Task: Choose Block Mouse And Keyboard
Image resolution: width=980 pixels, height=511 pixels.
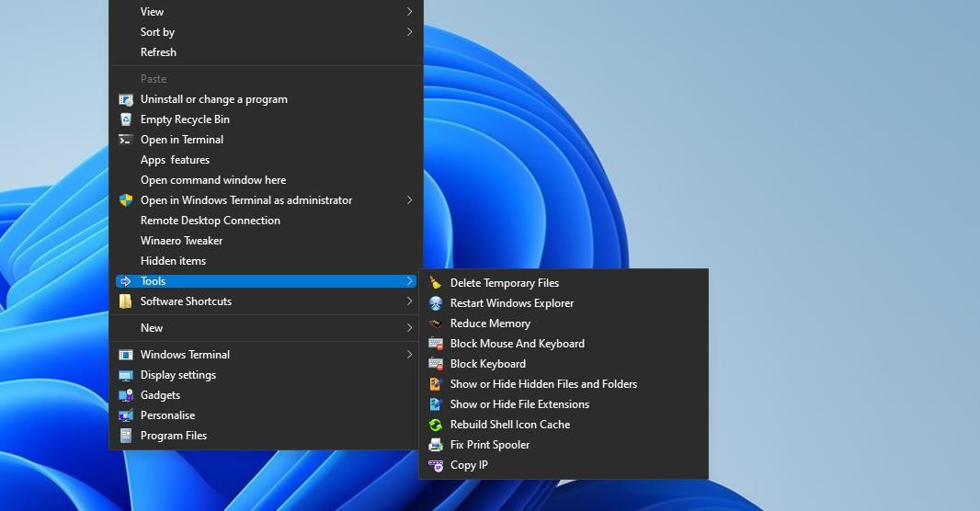Action: pyautogui.click(x=517, y=344)
